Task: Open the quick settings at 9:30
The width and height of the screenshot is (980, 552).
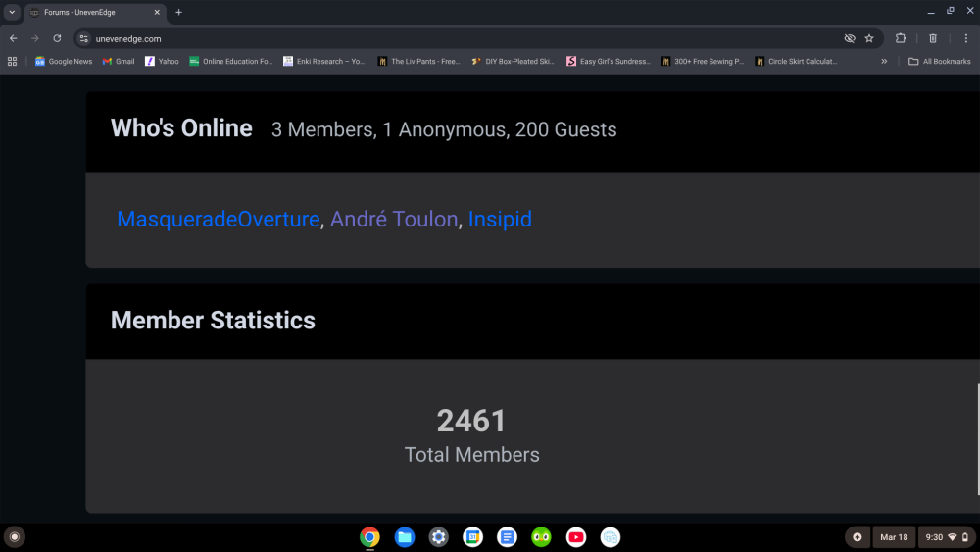Action: pos(947,537)
